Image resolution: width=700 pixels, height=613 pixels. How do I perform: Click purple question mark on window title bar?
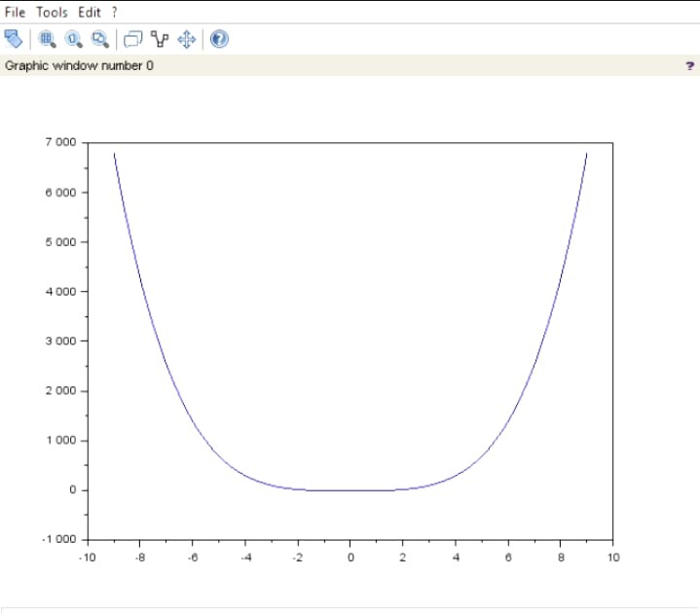pyautogui.click(x=689, y=66)
